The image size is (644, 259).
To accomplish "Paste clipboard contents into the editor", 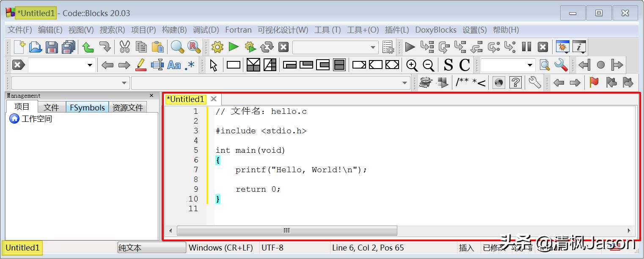I will [x=157, y=47].
